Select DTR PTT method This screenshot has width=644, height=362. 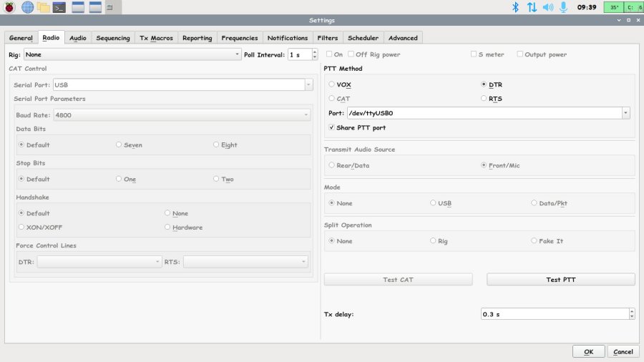coord(492,84)
